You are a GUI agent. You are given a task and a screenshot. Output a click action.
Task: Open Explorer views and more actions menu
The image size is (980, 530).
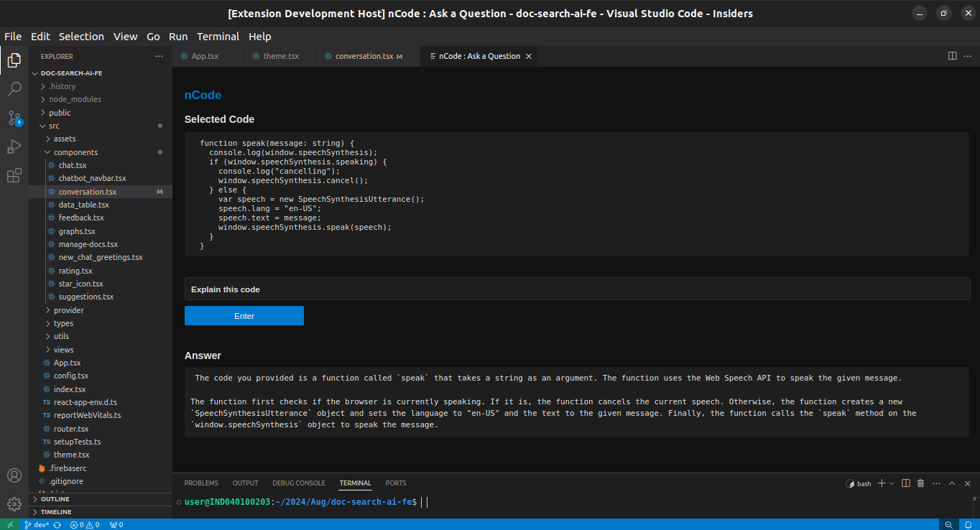(159, 56)
